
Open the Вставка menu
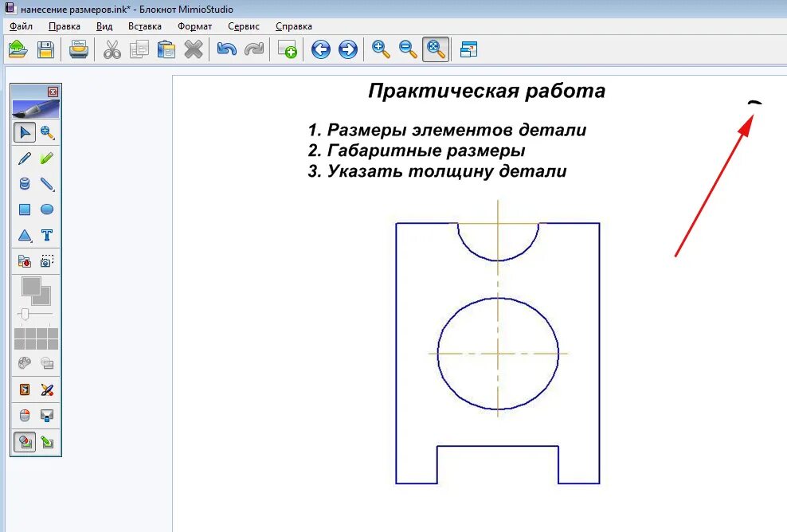tap(144, 26)
